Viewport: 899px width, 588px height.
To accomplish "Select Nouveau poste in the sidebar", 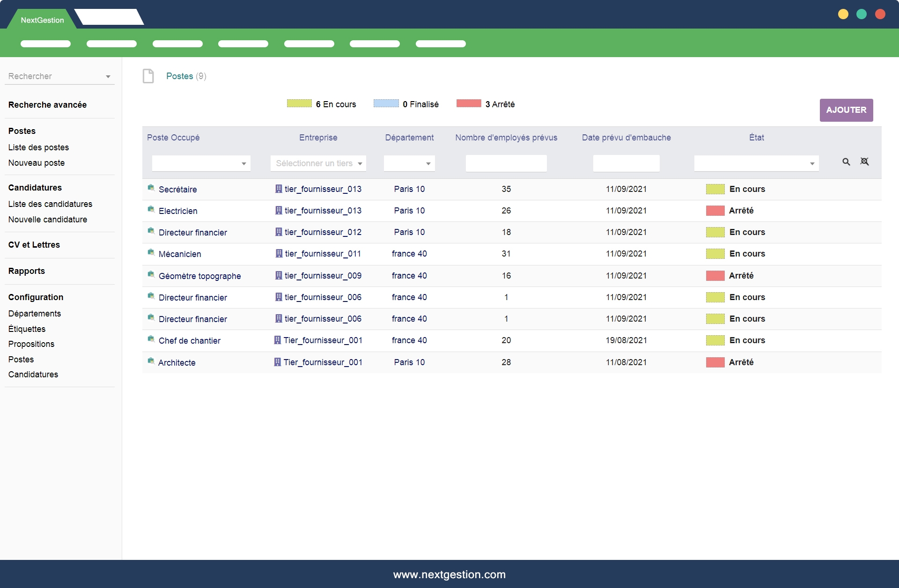I will [x=37, y=163].
